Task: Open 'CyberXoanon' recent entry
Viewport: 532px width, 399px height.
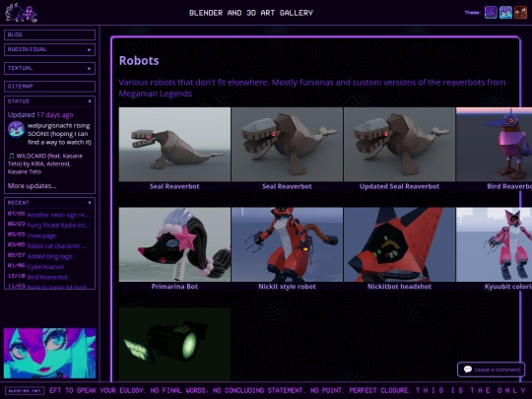Action: 45,267
